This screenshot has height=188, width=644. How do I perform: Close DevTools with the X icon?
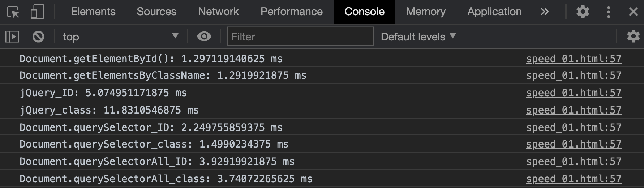pos(633,12)
